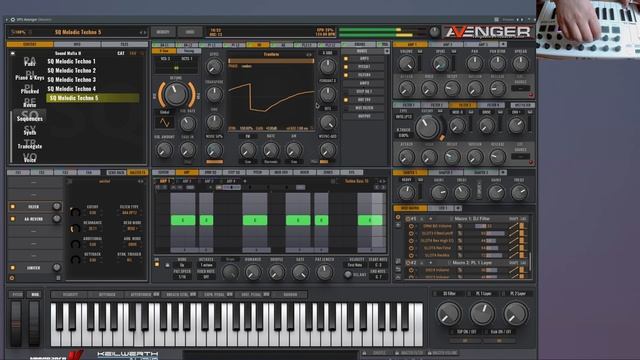Viewport: 640px width, 360px height.
Task: Select the Sequences category icon
Action: pyautogui.click(x=30, y=117)
